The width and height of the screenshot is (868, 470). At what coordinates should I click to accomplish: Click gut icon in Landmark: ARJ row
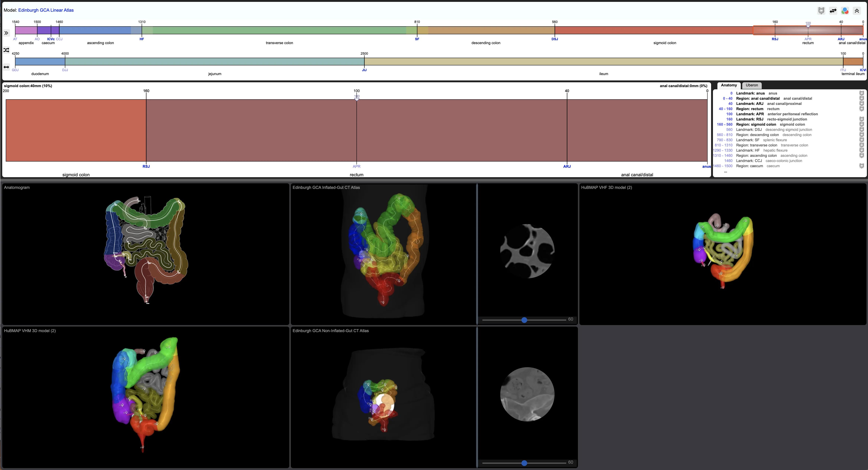pyautogui.click(x=862, y=104)
